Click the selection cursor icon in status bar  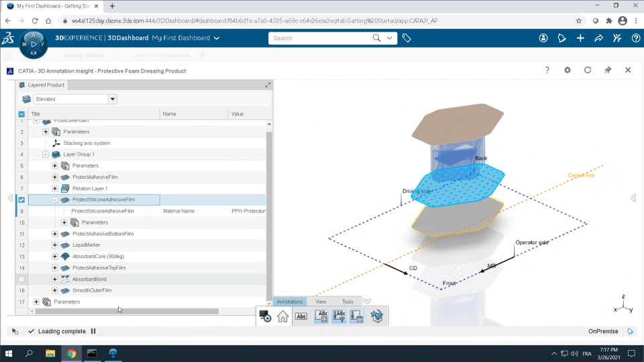point(15,331)
